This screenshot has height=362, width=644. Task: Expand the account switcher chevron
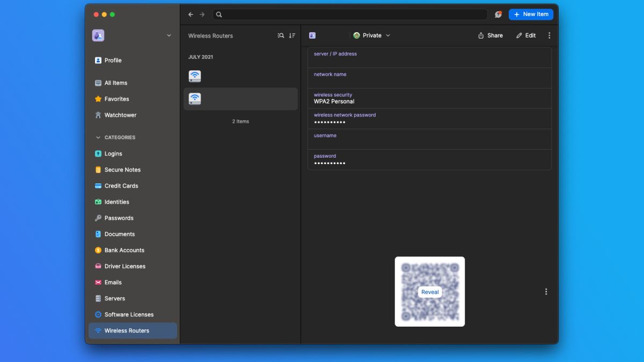(169, 35)
